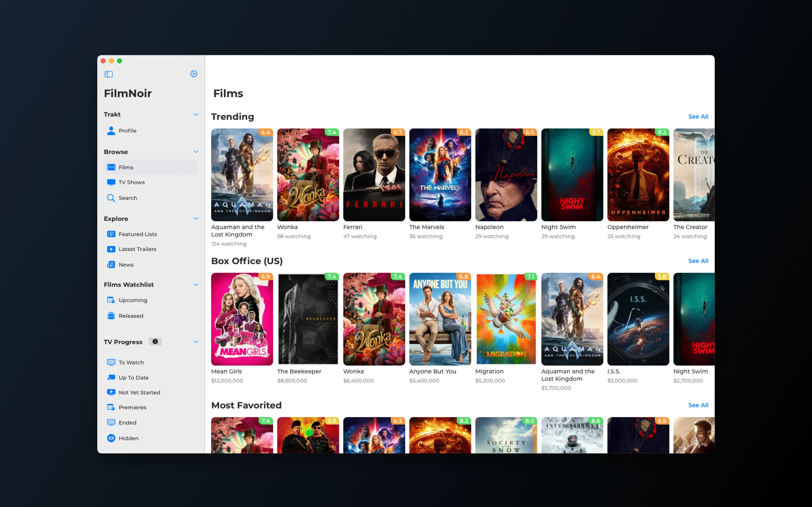Open the Profile person icon
The width and height of the screenshot is (812, 507).
(111, 130)
